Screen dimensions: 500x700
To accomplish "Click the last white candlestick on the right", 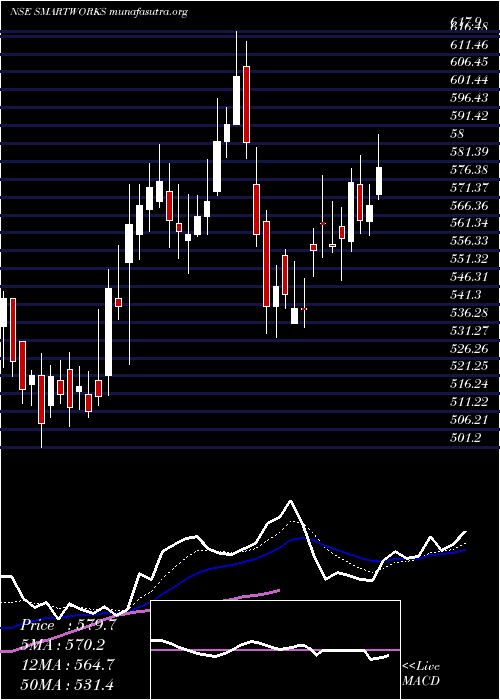I will 379,181.
